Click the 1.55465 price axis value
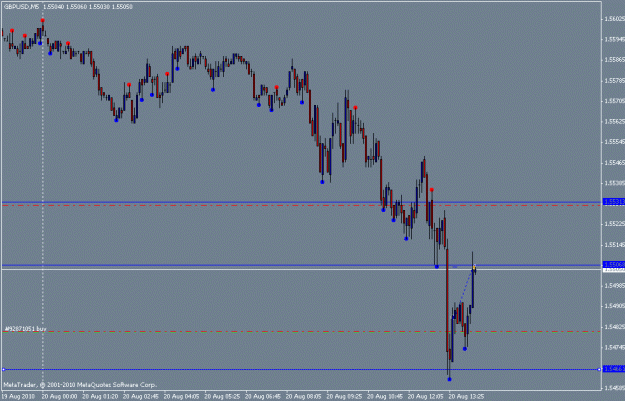This screenshot has width=625, height=401. pyautogui.click(x=615, y=163)
